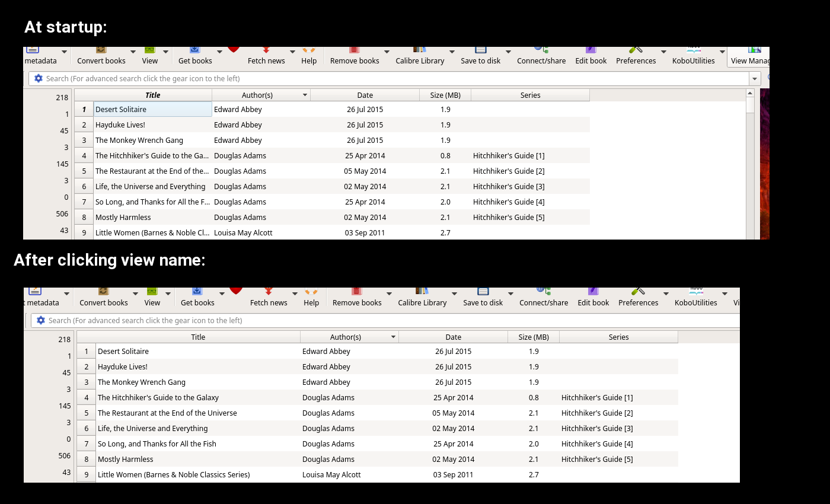Open Get books in the At startup screenshot

pos(195,56)
